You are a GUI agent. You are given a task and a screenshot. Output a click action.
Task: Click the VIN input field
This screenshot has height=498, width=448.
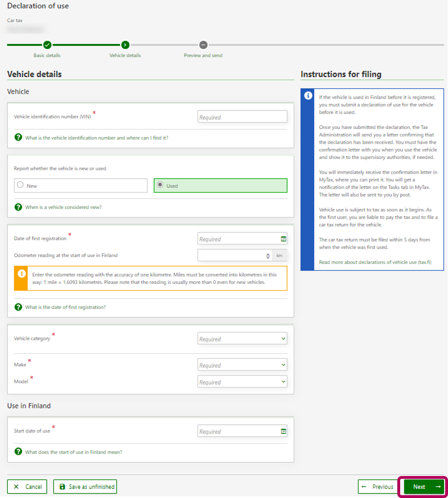click(242, 117)
